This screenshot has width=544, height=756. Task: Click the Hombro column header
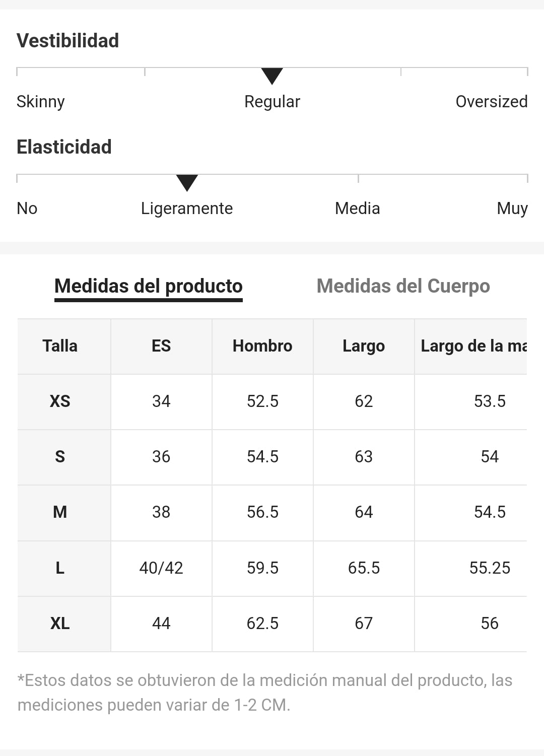pos(262,346)
